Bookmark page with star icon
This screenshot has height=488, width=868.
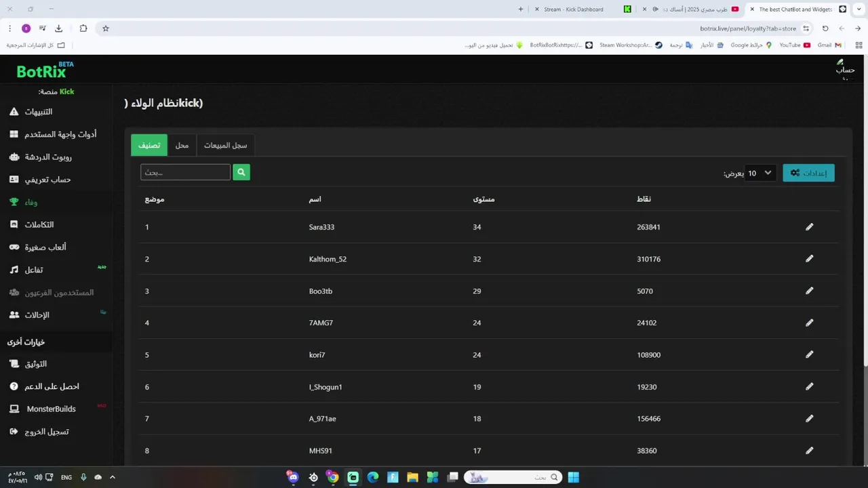click(x=106, y=28)
